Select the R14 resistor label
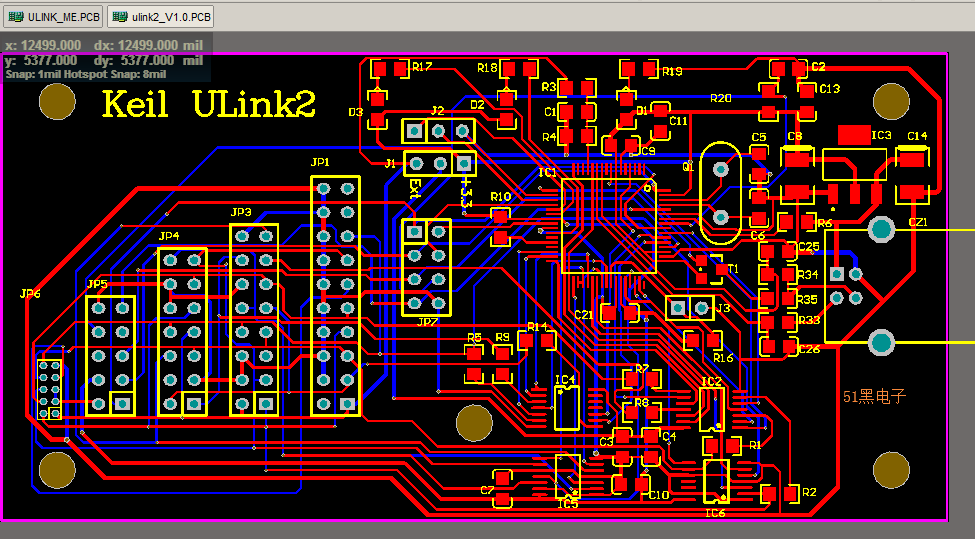 tap(537, 326)
